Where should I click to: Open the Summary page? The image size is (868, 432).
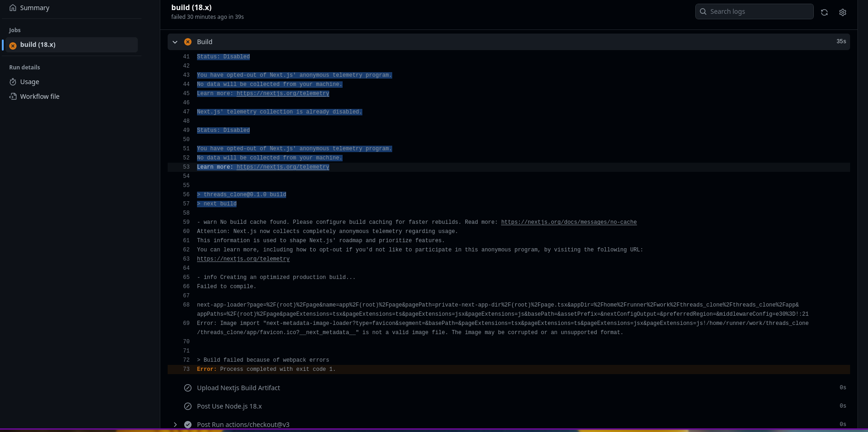tap(34, 7)
